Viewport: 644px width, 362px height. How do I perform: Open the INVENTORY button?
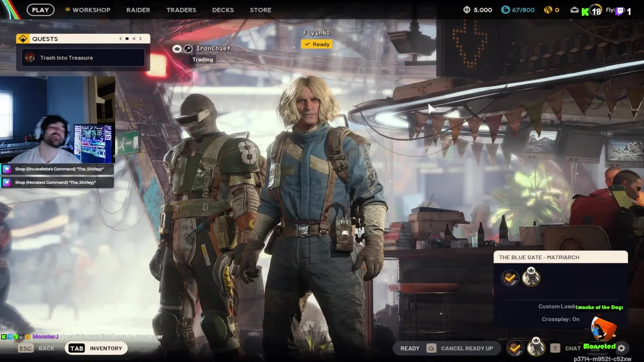106,348
